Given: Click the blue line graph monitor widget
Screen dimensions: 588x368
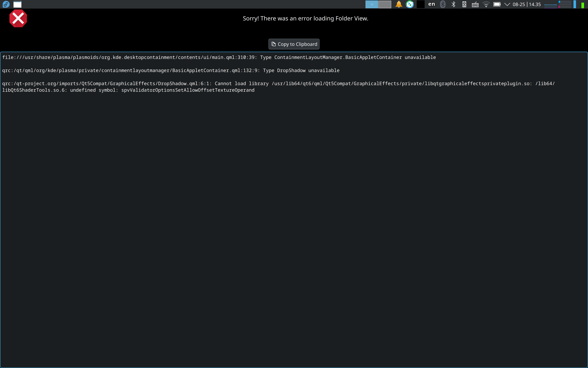Looking at the screenshot, I should pos(550,4).
